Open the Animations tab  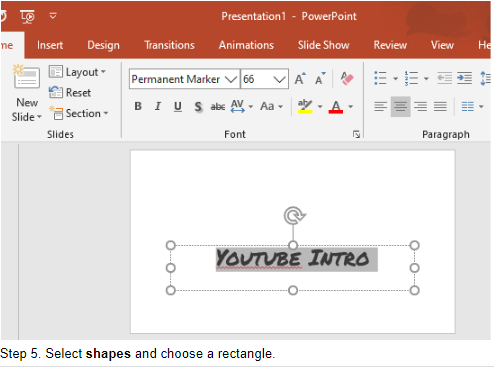pos(246,45)
